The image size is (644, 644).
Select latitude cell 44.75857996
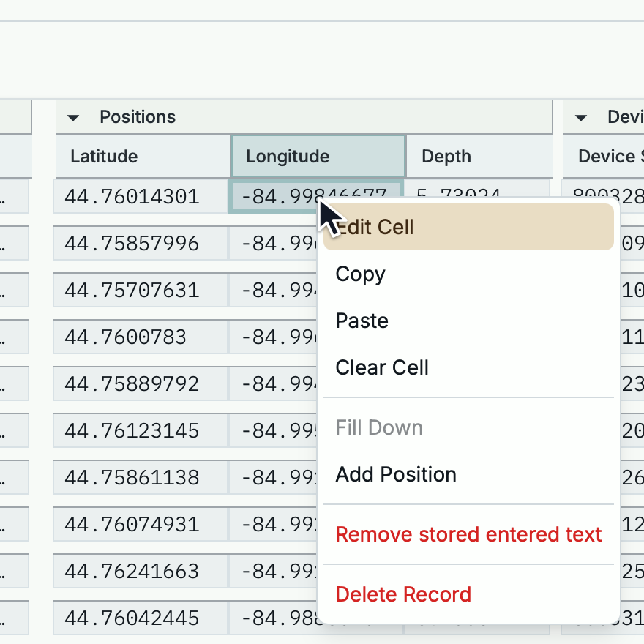140,243
